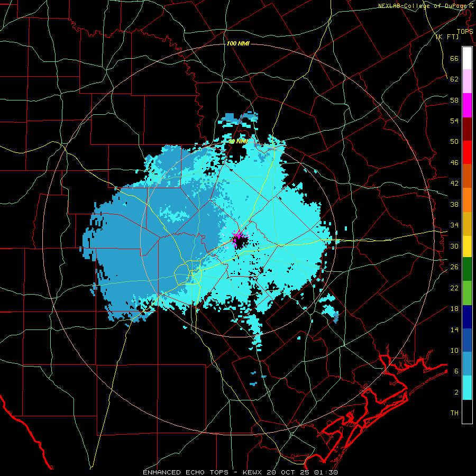476x476 pixels.
Task: Click the magenta legend swatch between 54 and 58
Action: [467, 105]
